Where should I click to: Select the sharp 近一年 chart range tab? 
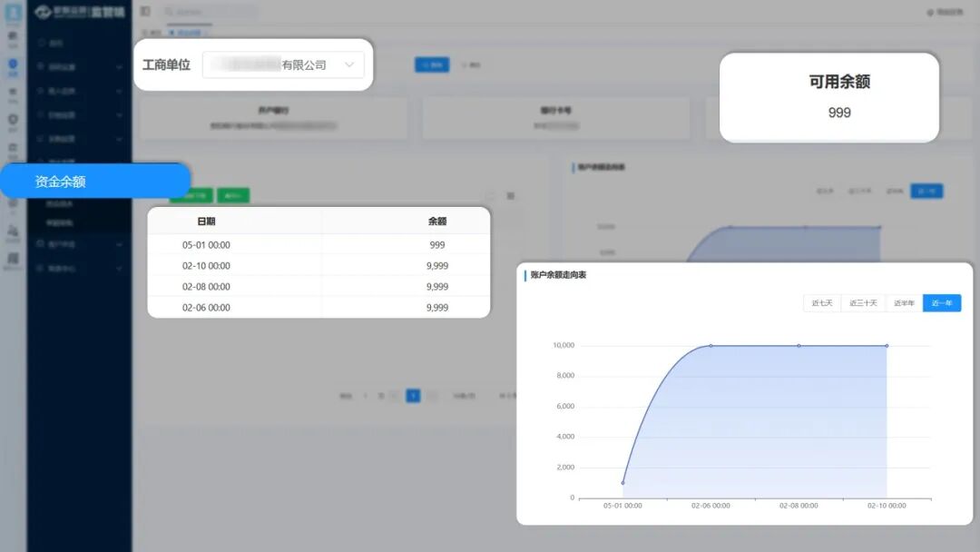942,303
